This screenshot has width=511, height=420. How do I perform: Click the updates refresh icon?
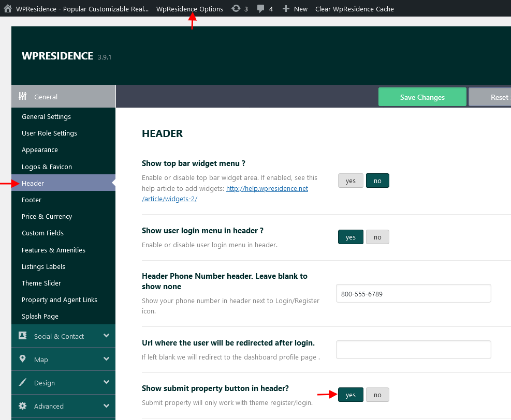tap(236, 8)
